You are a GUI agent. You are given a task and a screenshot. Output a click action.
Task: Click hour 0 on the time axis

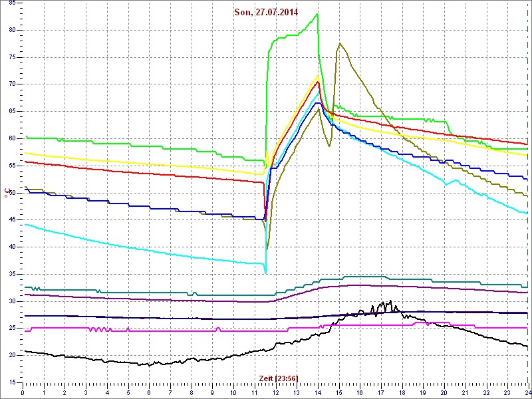click(23, 392)
